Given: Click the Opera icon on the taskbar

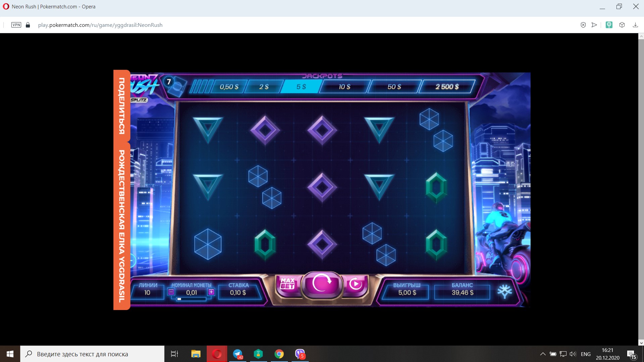Looking at the screenshot, I should point(217,354).
